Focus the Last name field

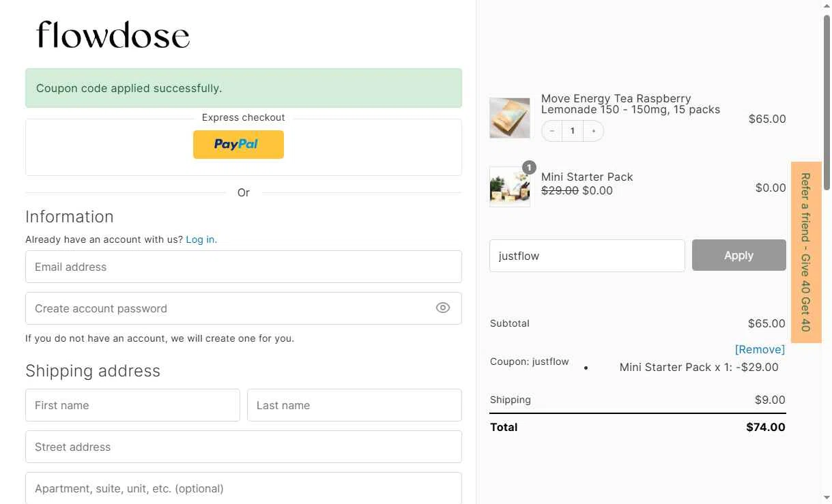[x=354, y=405]
